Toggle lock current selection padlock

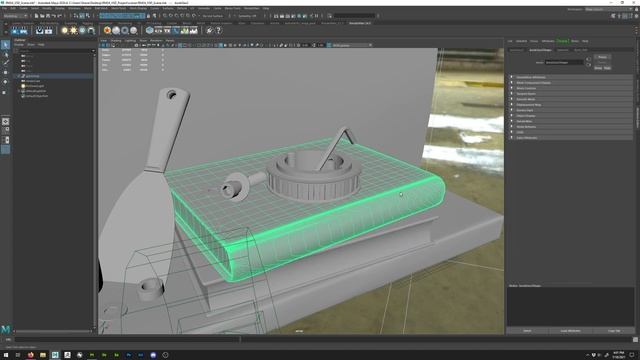[x=148, y=16]
